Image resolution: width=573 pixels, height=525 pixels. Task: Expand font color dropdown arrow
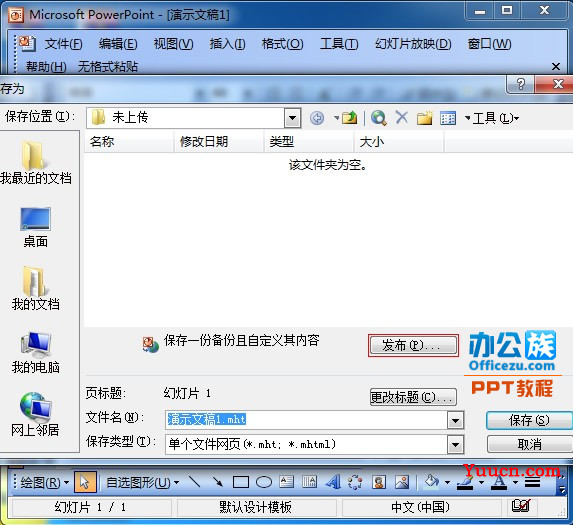515,483
